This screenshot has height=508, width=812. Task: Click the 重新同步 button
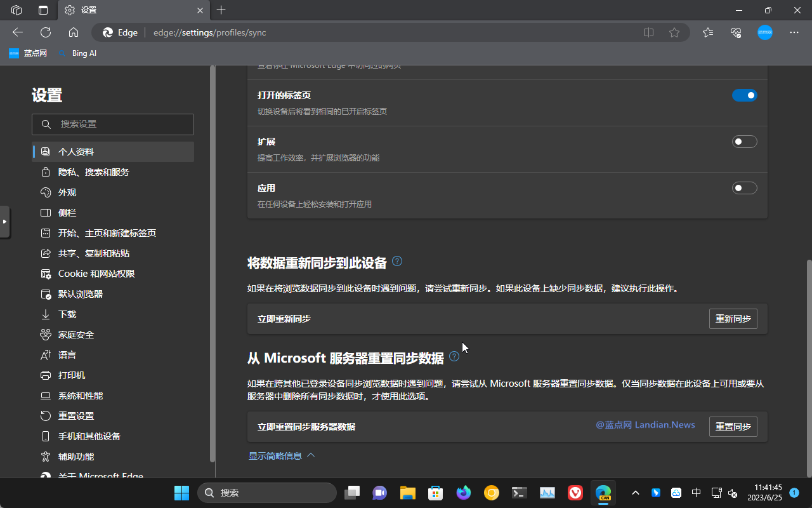tap(733, 318)
